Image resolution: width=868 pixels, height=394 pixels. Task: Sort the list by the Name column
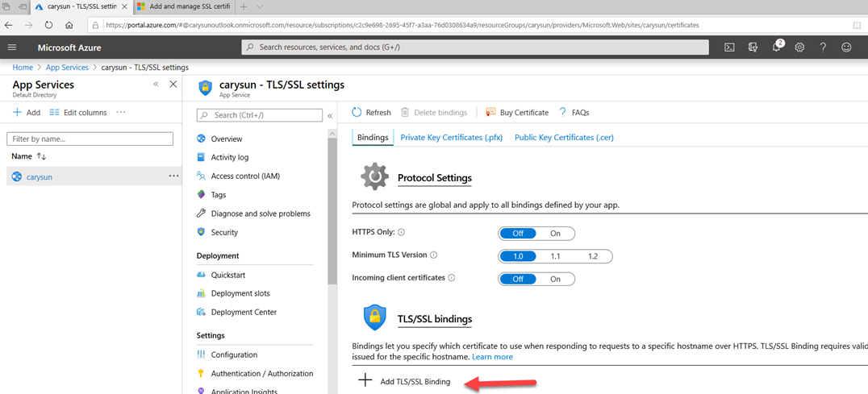click(x=29, y=156)
